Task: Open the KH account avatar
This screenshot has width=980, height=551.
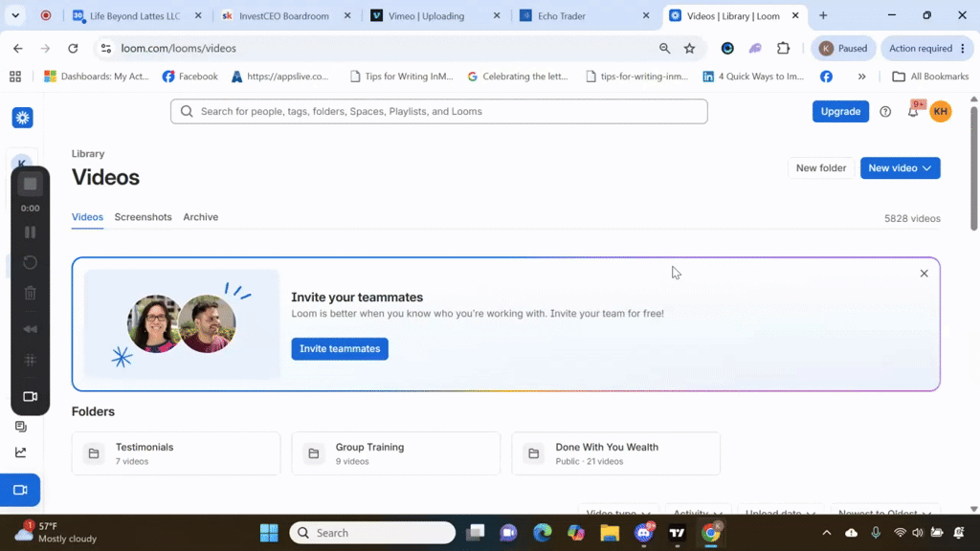Action: [x=941, y=112]
